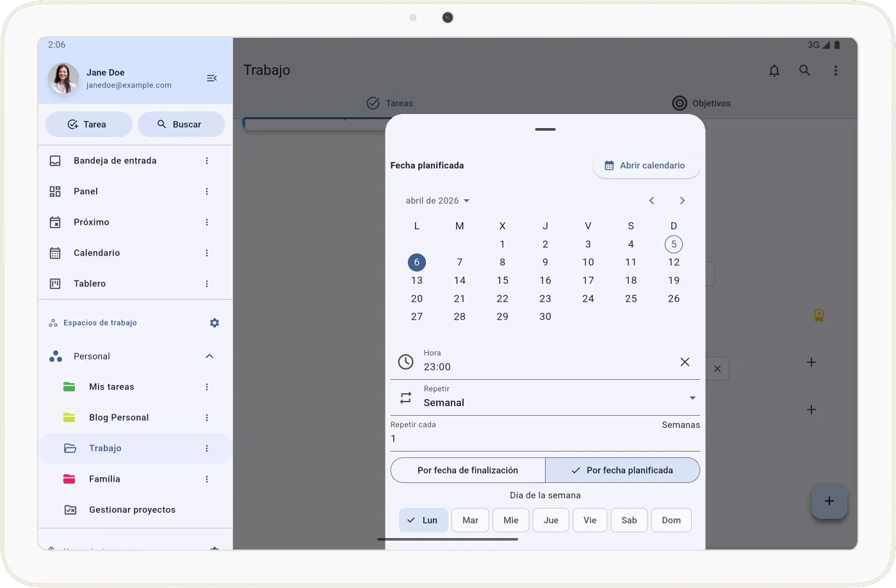896x588 pixels.
Task: Select April 6 in calendar
Action: point(417,262)
